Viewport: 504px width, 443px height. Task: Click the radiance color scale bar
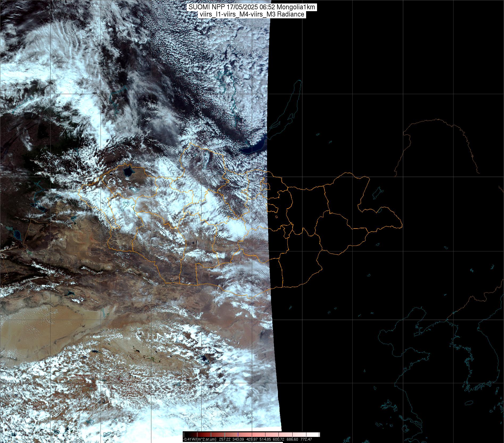point(251,434)
